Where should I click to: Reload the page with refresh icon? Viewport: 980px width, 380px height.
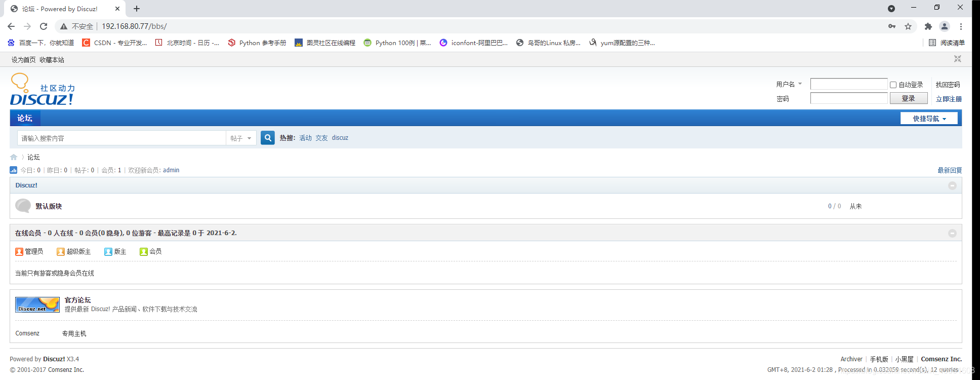point(44,26)
